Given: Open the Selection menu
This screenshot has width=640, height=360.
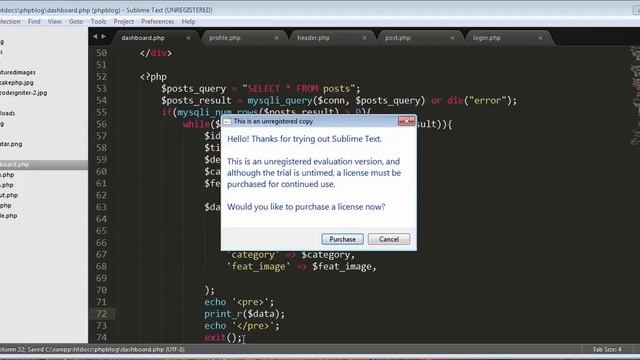Looking at the screenshot, I should coord(10,22).
